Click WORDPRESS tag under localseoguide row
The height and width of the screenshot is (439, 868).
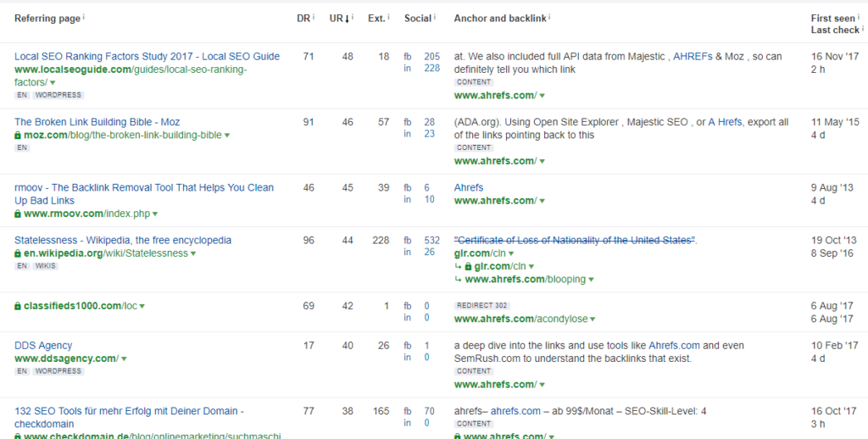coord(58,95)
